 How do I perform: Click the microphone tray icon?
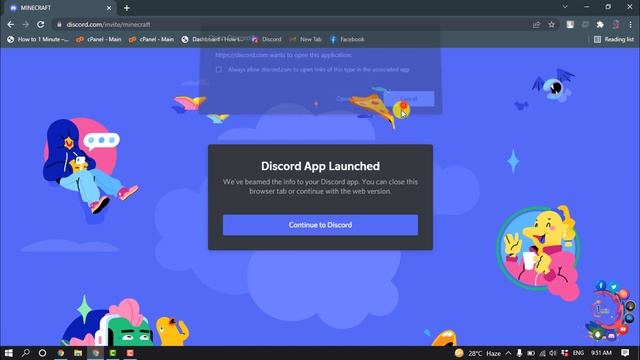[x=519, y=353]
